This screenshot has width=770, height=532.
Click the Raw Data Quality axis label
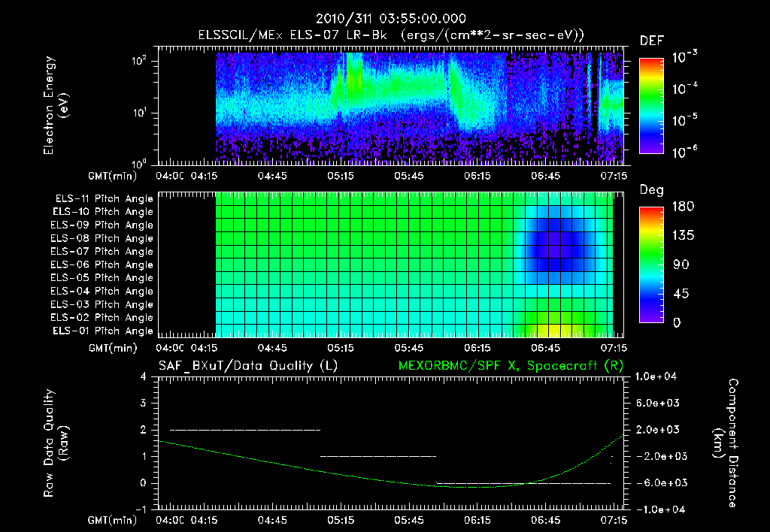pyautogui.click(x=56, y=443)
